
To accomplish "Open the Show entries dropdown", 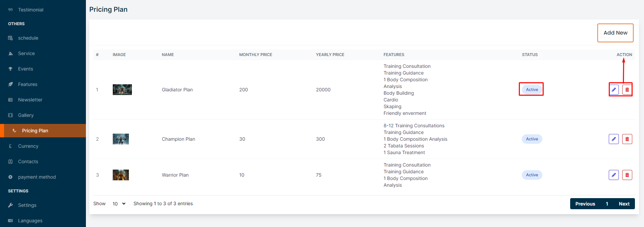I will (x=119, y=204).
